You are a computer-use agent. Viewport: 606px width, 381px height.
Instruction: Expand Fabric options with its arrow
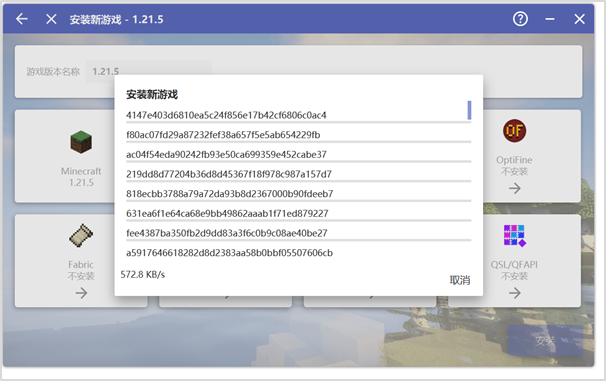[81, 293]
